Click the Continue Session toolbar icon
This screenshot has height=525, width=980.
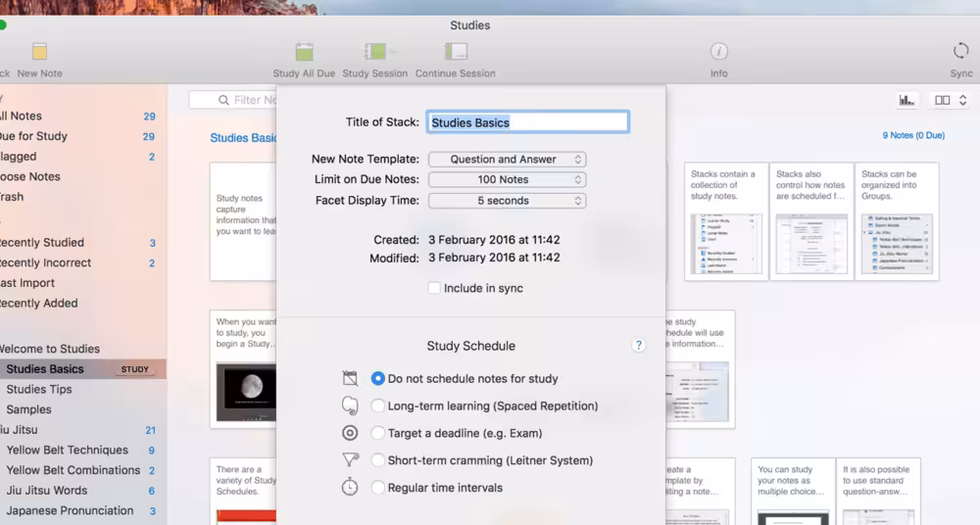(456, 51)
